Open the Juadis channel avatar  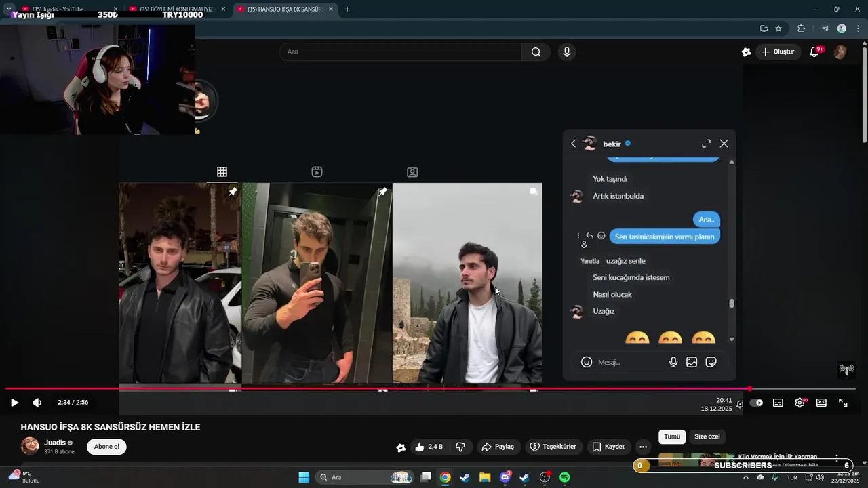[x=30, y=446]
